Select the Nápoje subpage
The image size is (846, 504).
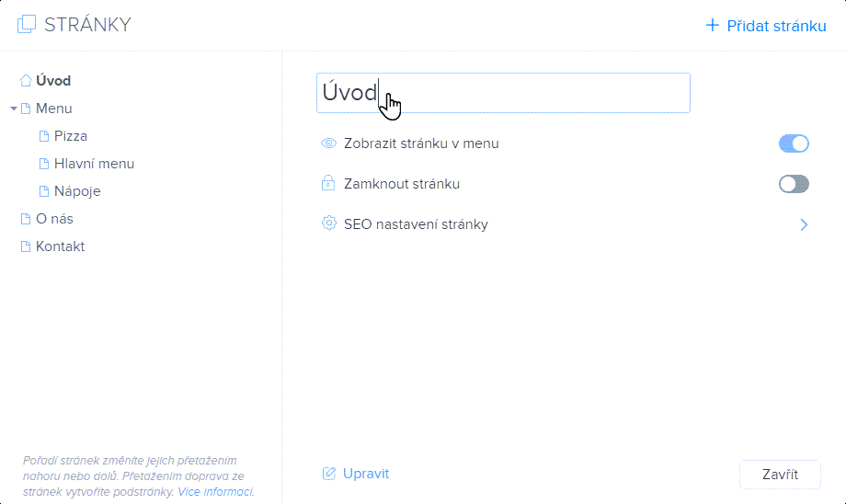click(77, 191)
